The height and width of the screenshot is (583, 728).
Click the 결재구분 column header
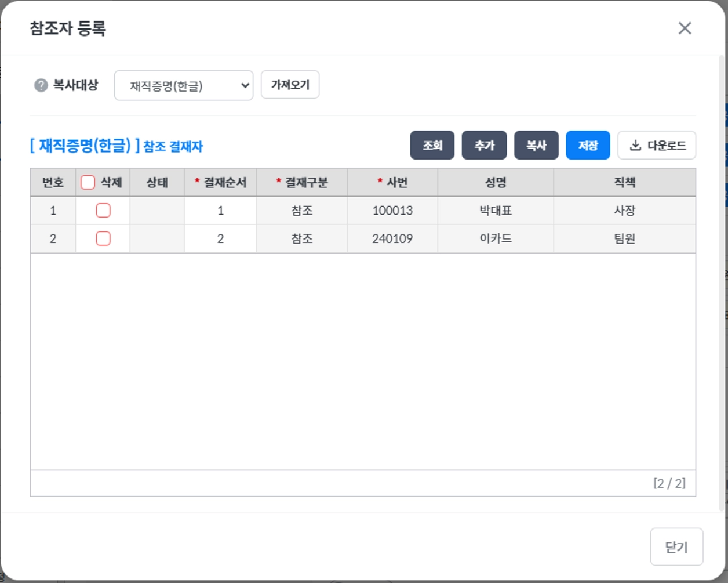[x=302, y=182]
